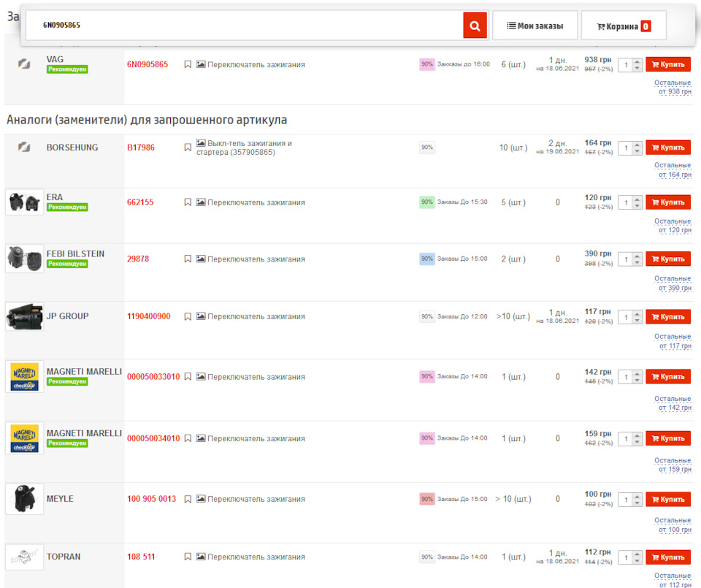Expand Остальные от 159 грн offers

click(673, 465)
